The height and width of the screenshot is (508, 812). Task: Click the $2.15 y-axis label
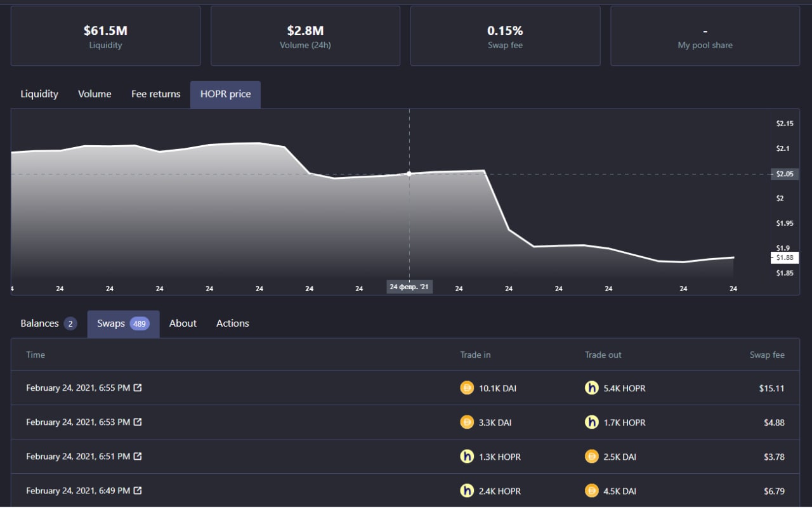(785, 124)
